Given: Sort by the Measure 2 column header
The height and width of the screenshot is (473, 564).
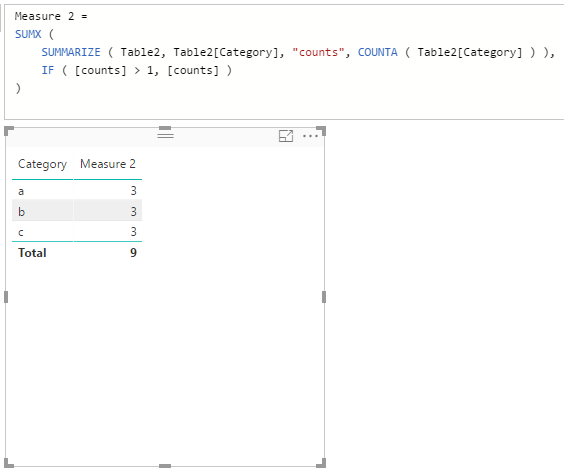Looking at the screenshot, I should (108, 164).
